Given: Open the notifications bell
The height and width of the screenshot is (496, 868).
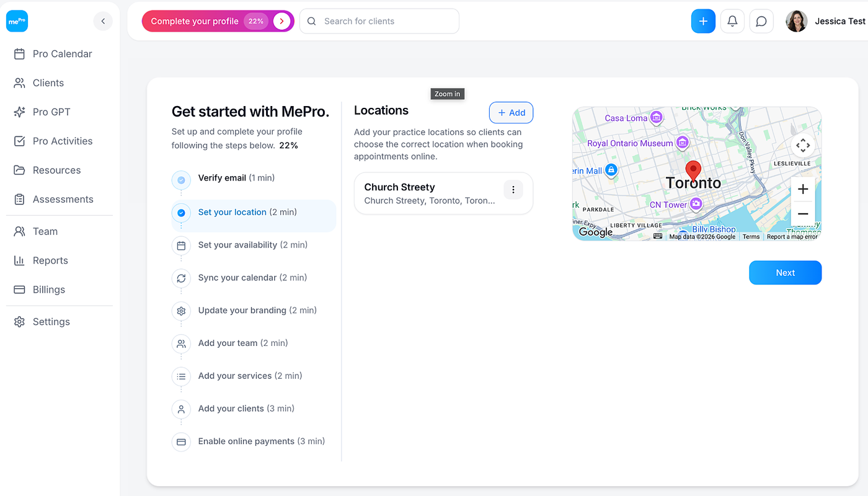Looking at the screenshot, I should pyautogui.click(x=732, y=21).
